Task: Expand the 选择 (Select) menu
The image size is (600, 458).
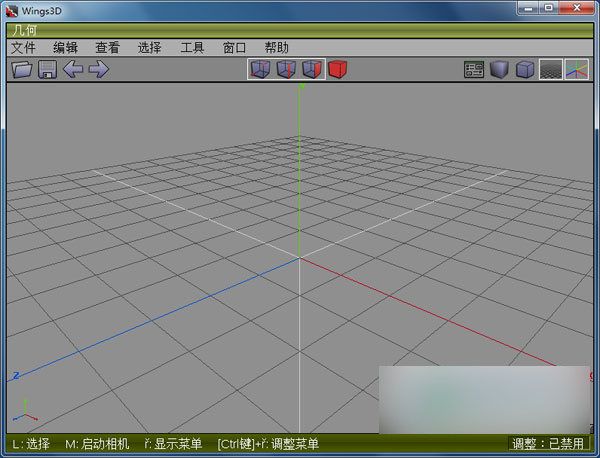Action: [149, 47]
